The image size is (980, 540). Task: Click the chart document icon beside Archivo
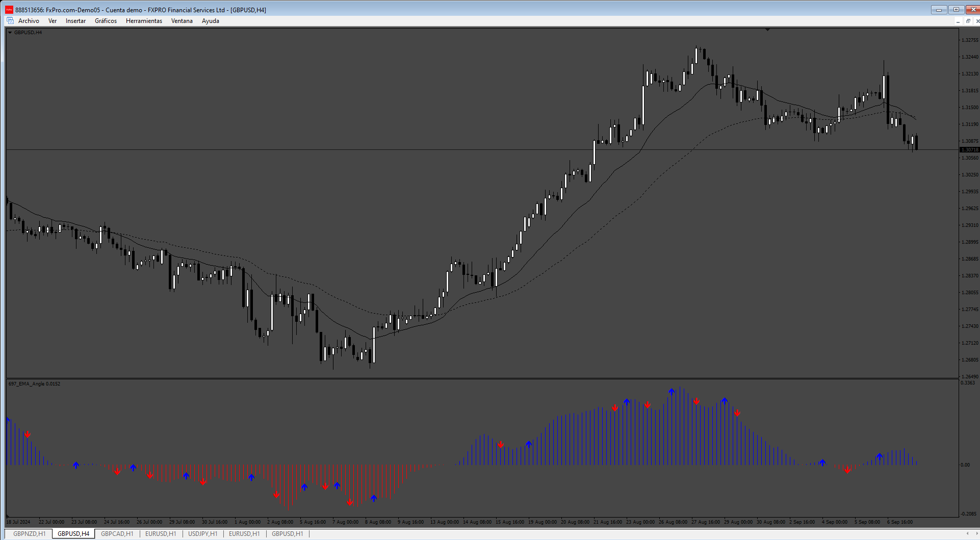click(10, 21)
